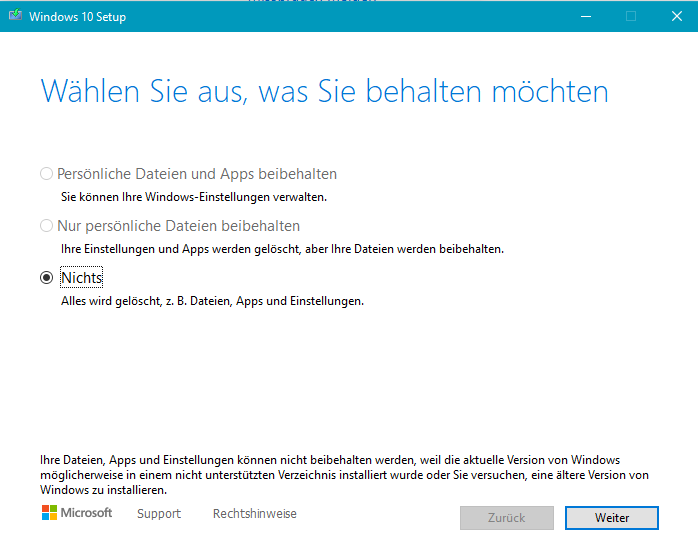
Task: Click text 'Alles wird gelöscht, z. B. Dateien'
Action: pos(146,301)
